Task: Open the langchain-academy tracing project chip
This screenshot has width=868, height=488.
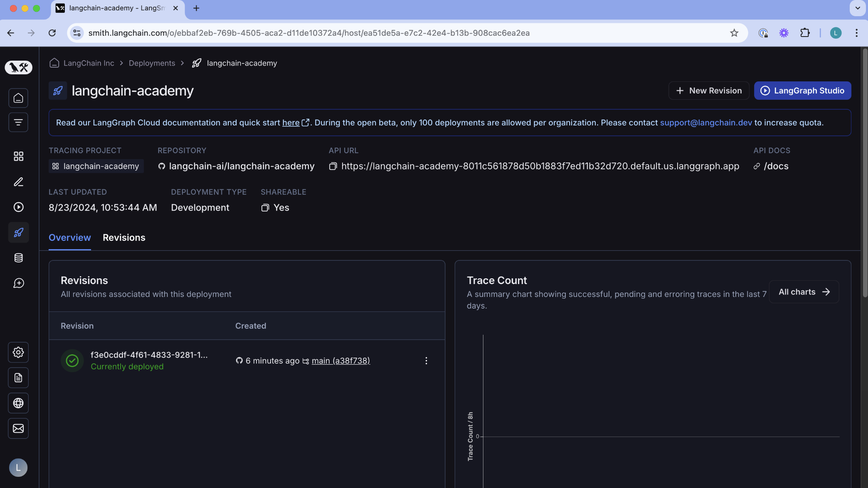Action: pos(96,166)
